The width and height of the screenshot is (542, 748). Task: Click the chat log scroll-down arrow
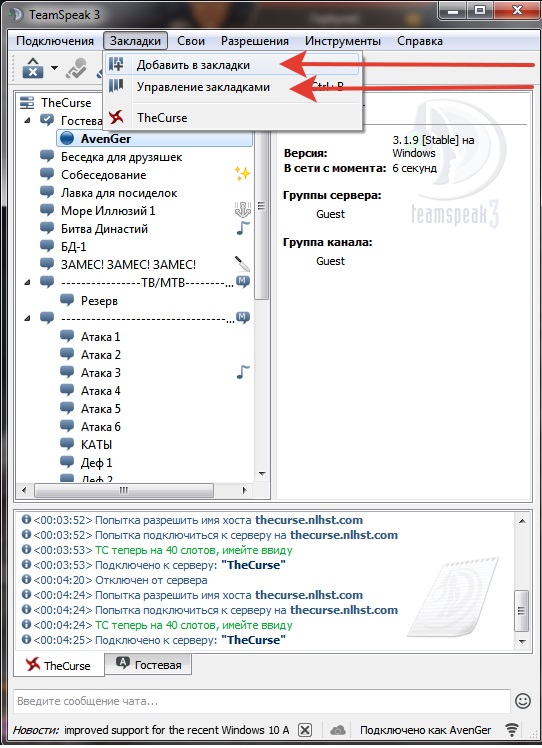tap(522, 642)
